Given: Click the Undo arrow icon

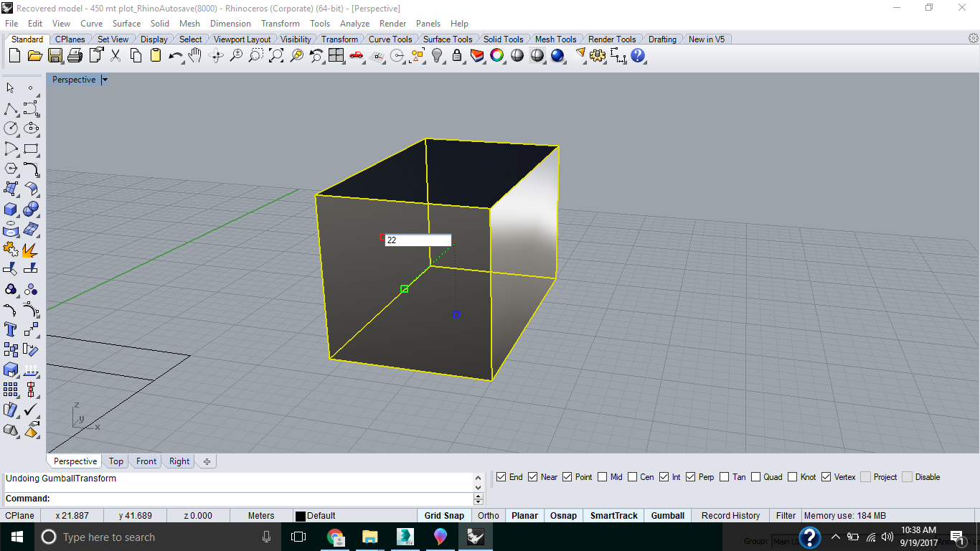Looking at the screenshot, I should [x=174, y=55].
